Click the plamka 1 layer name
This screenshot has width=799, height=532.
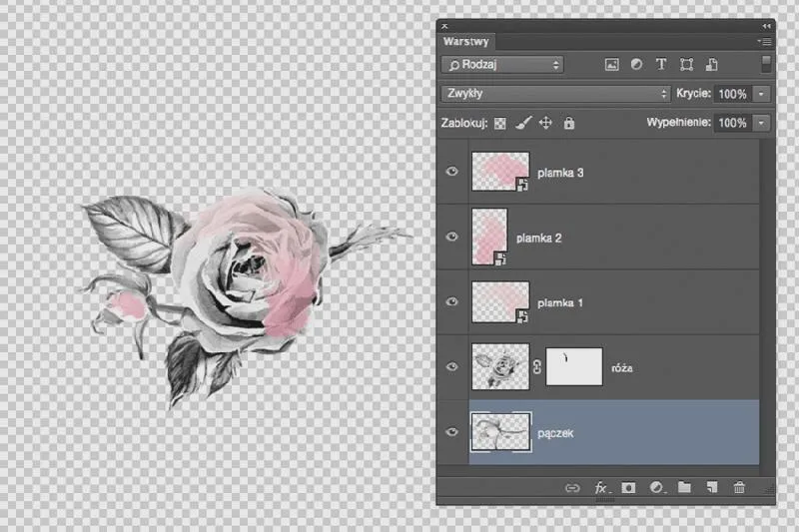[x=560, y=303]
